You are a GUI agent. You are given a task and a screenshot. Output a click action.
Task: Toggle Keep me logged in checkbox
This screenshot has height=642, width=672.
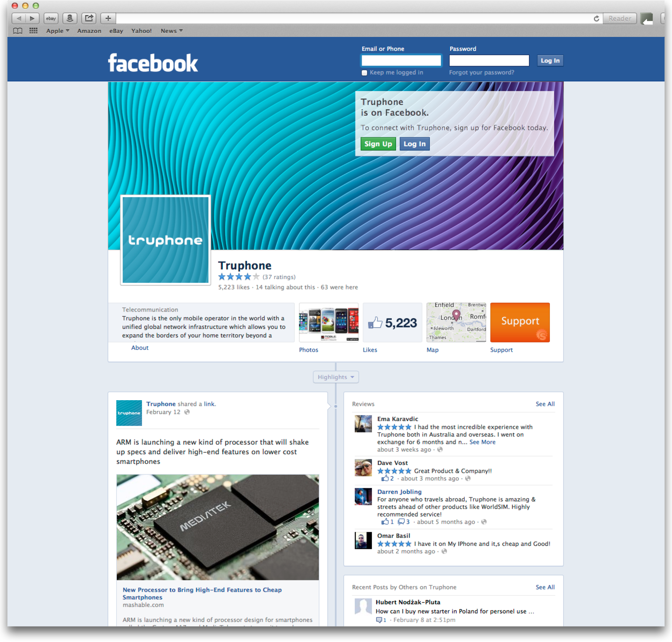[364, 73]
